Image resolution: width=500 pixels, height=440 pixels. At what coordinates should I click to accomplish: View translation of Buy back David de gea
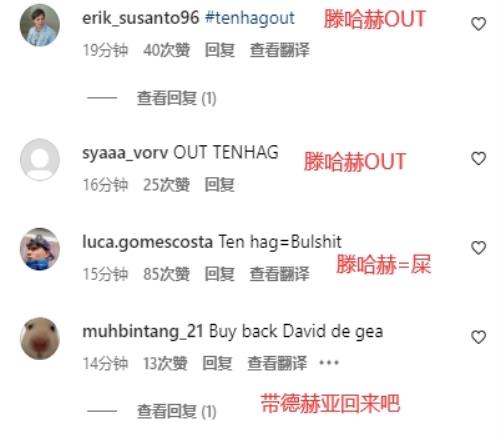(277, 363)
